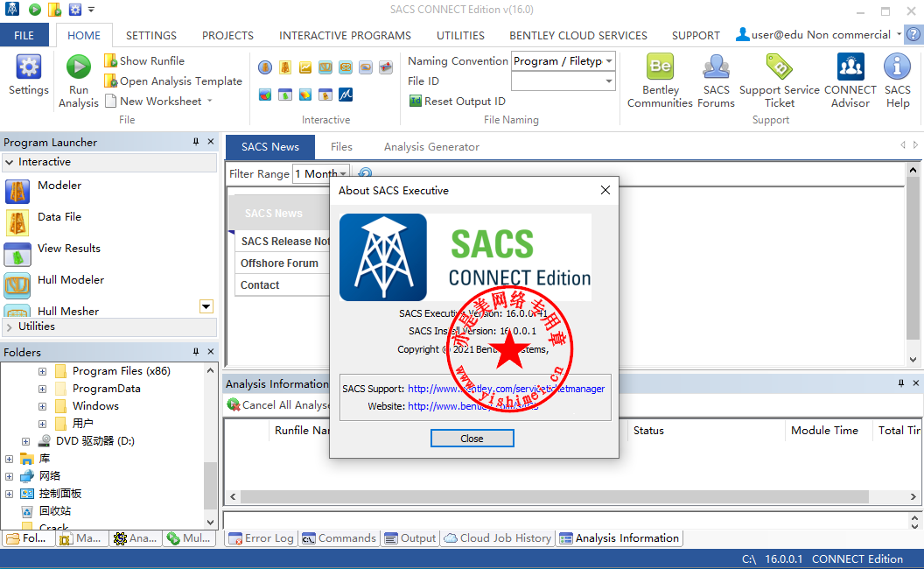Click the grey hull outline icon in Interactive group

tap(366, 67)
